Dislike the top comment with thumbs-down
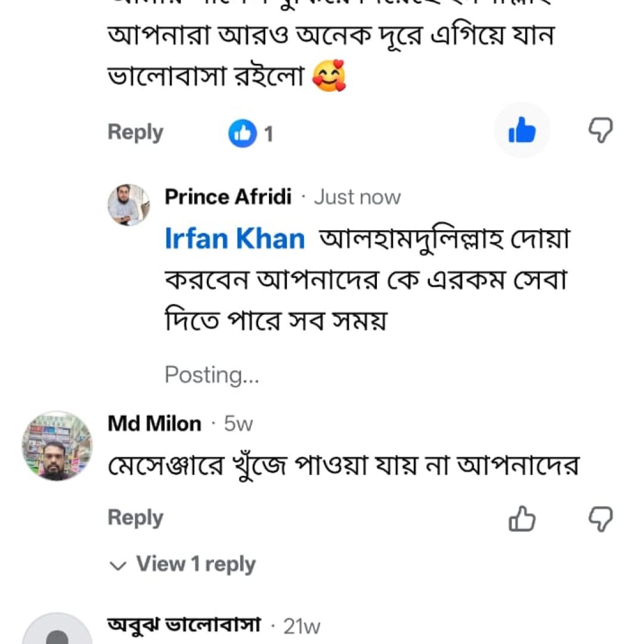The width and height of the screenshot is (644, 644). coord(600,130)
